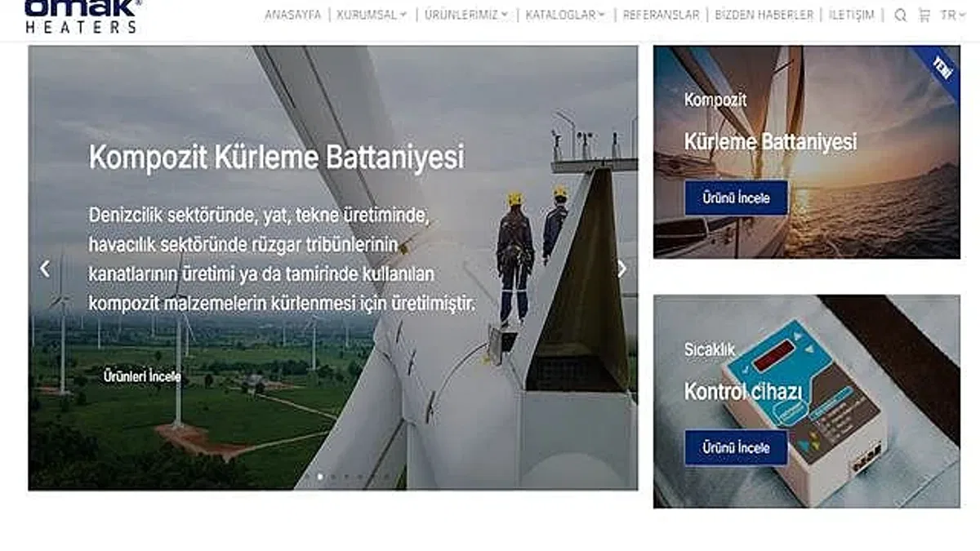Screen dimensions: 980x551
Task: Click Ürünü İncele on Kürleme Battaniyesi card
Action: coord(737,198)
